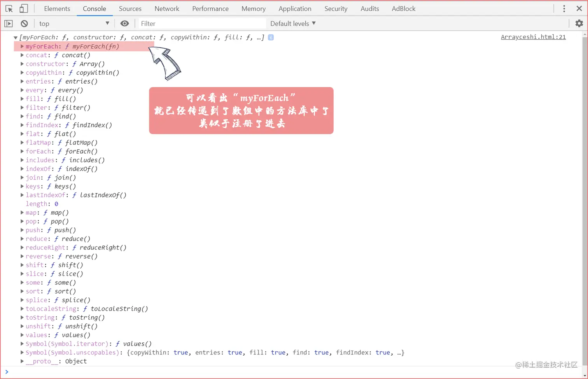Collapse the logged array output
Viewport: 588px width, 379px height.
(16, 37)
